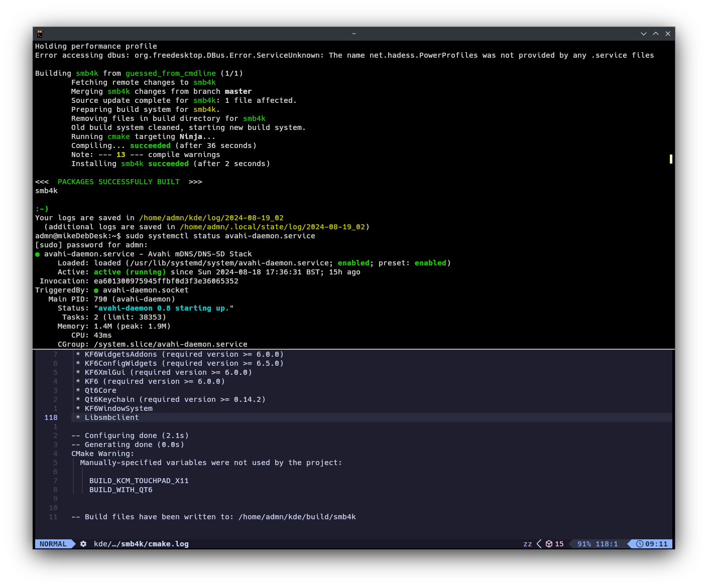Click the 'CMake Warning:' line
Viewport: 708px width, 588px height.
[103, 454]
